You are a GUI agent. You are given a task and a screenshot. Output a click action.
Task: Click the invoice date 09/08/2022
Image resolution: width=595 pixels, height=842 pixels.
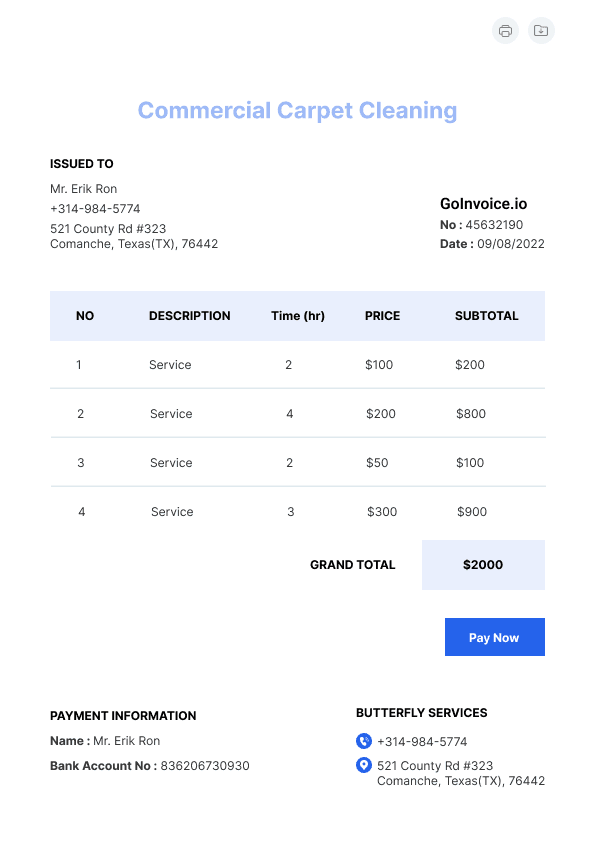coord(511,244)
